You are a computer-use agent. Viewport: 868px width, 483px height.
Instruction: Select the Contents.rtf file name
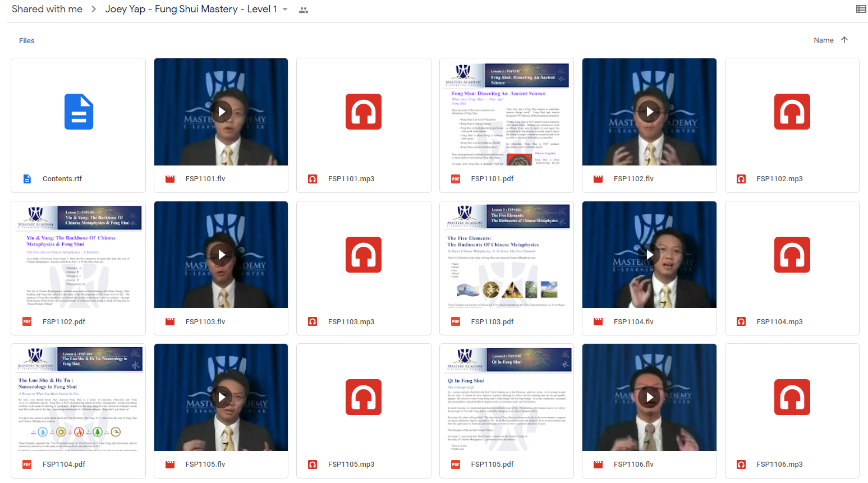tap(62, 179)
